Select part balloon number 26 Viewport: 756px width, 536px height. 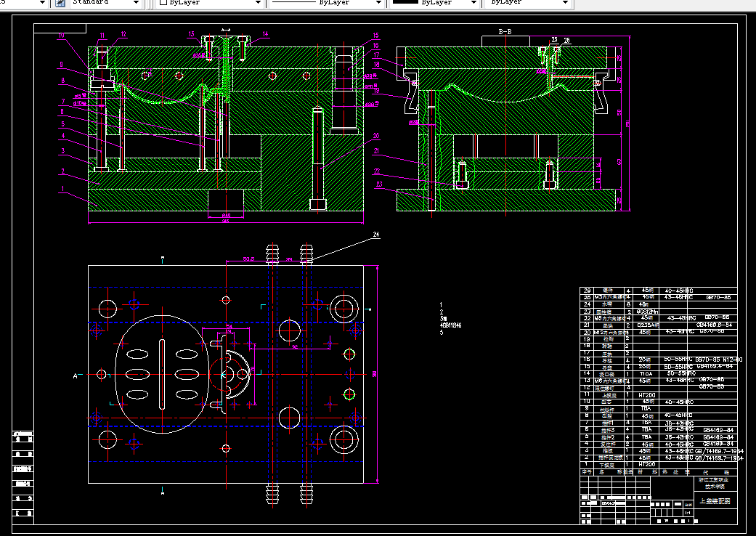point(566,41)
